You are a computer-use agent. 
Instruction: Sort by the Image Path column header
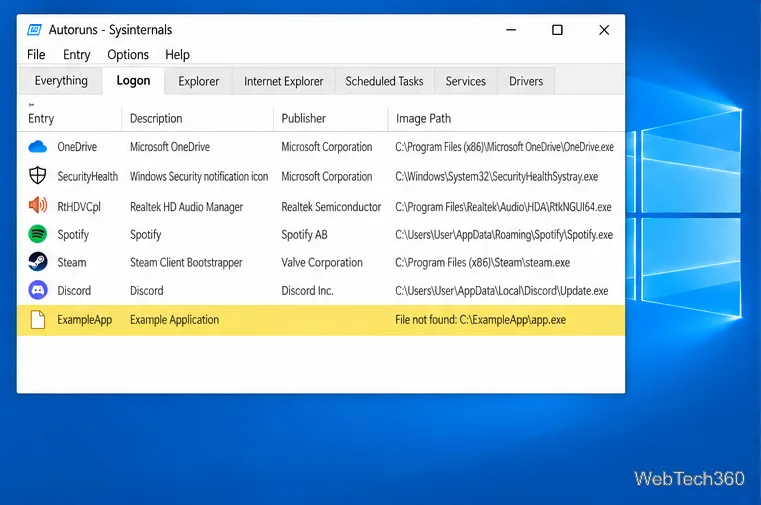[x=506, y=118]
